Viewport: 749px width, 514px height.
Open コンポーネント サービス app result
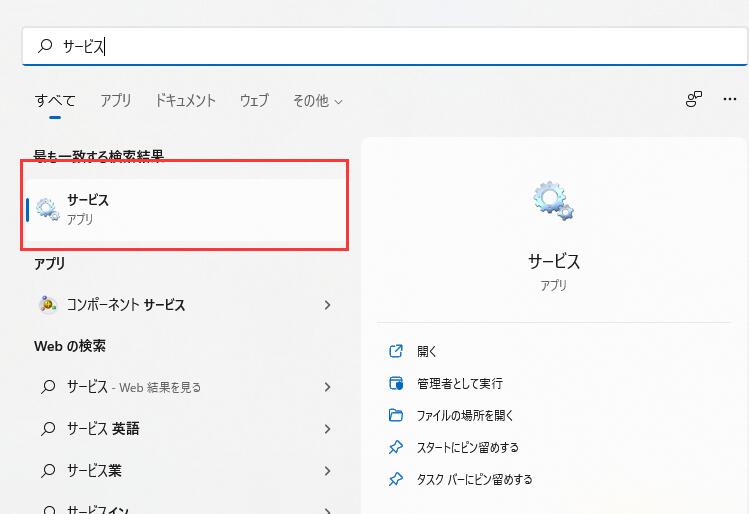[185, 305]
